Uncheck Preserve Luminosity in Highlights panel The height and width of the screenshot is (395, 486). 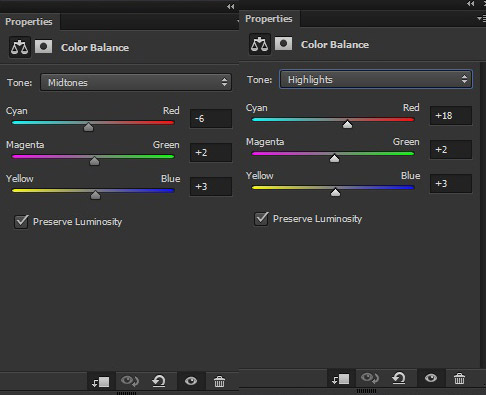(x=261, y=219)
